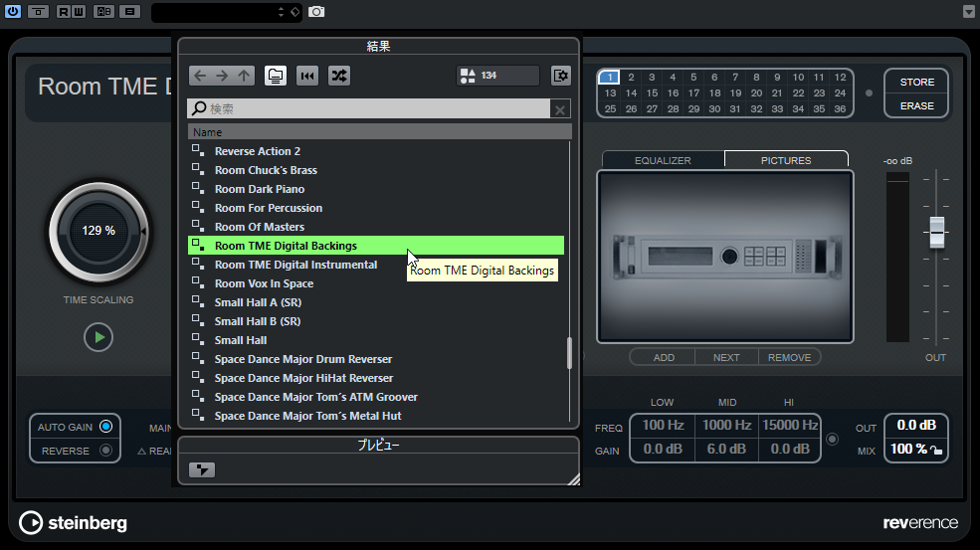Screen dimensions: 980x550
Task: Clear the search field with X
Action: point(560,109)
